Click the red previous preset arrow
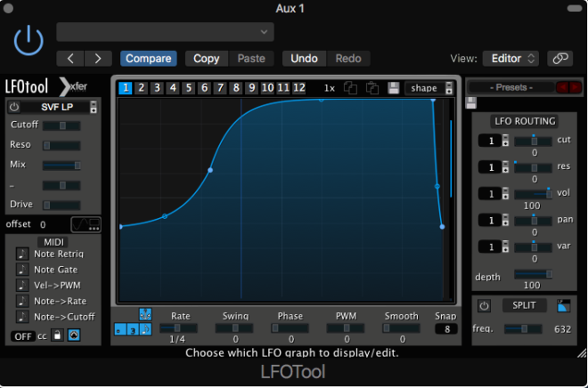 pyautogui.click(x=562, y=87)
